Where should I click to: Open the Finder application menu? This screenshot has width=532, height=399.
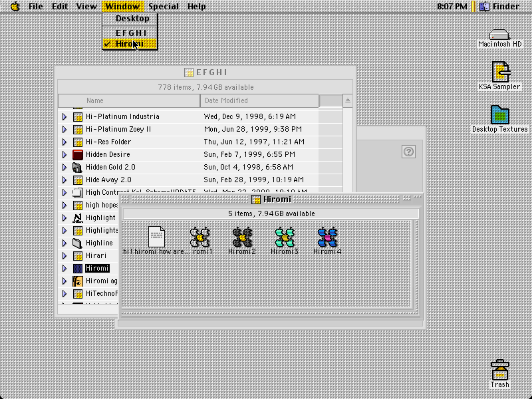coord(500,6)
